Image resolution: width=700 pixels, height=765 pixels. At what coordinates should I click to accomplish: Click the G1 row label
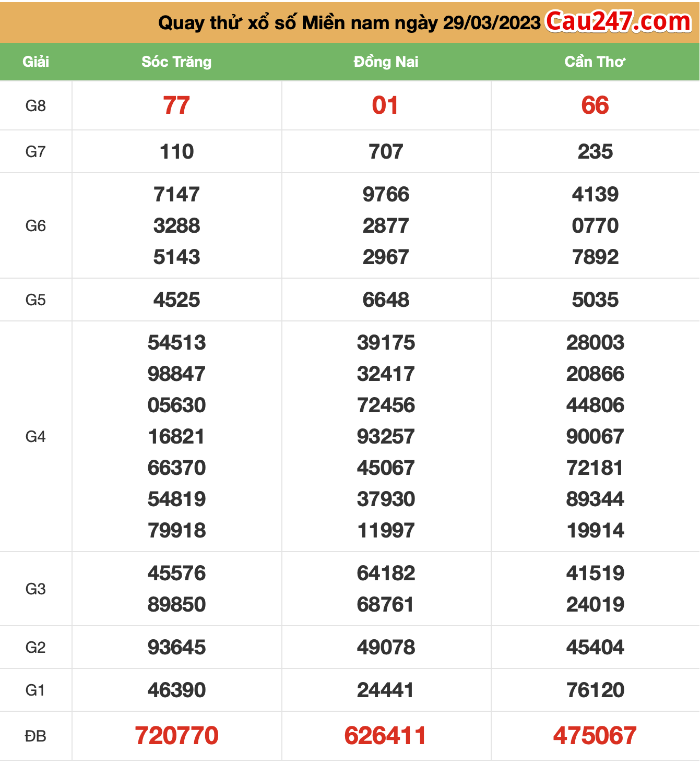(x=35, y=690)
